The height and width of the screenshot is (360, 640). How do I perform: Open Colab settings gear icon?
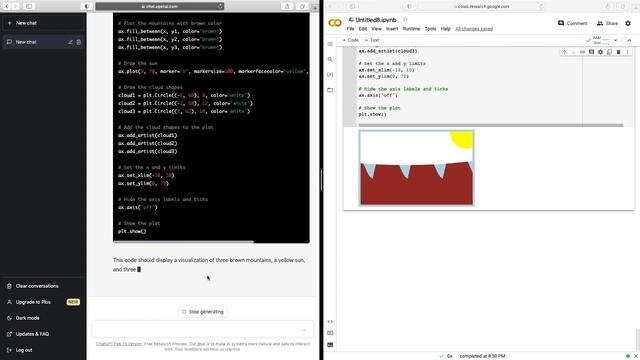pos(628,23)
